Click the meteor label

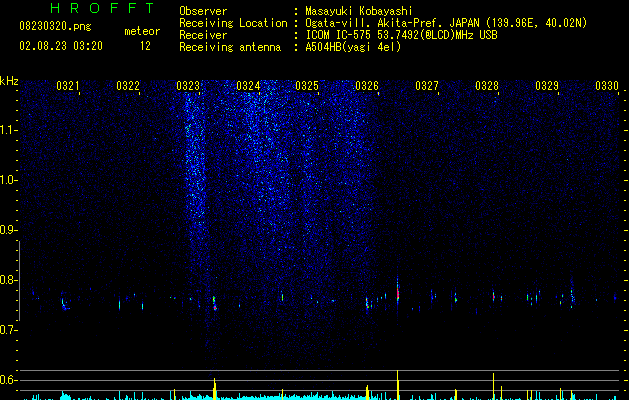[x=142, y=31]
